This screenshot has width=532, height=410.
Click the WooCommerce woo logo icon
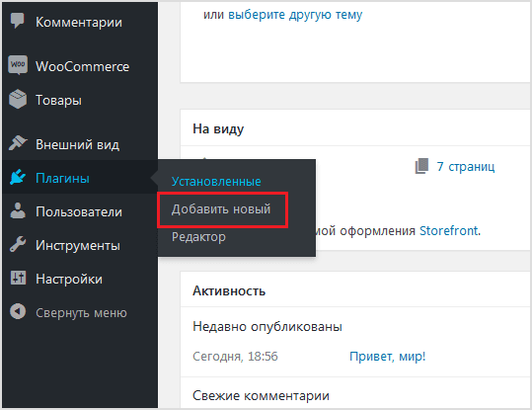tap(18, 65)
